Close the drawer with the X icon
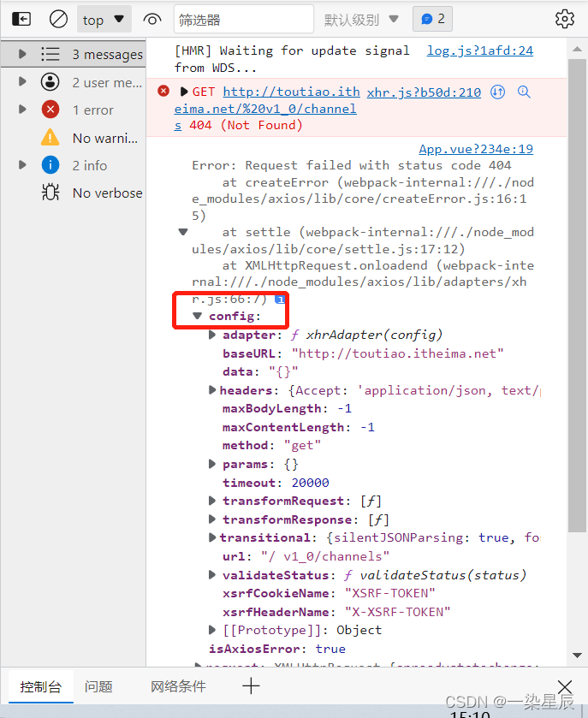 (x=565, y=687)
